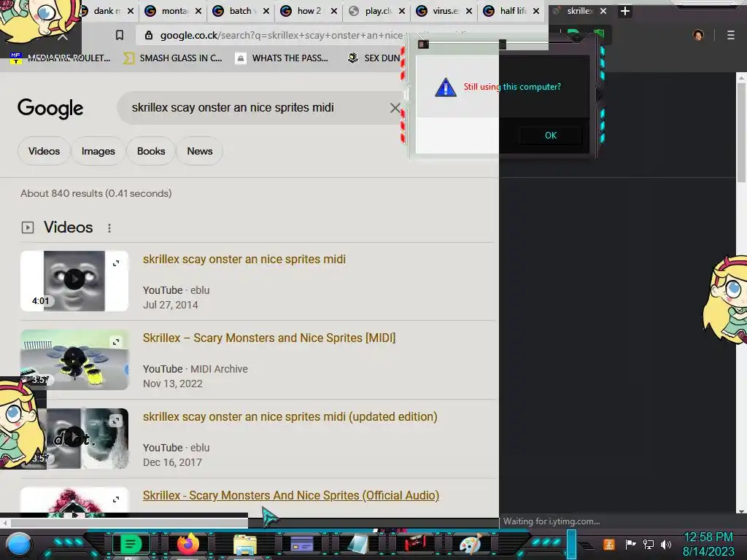Click the dialog title bar icon

tap(423, 44)
